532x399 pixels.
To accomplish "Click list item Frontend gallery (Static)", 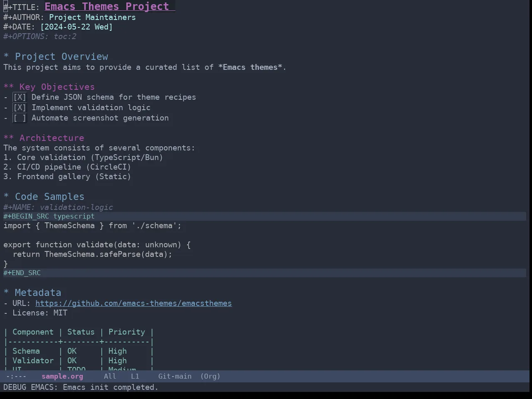I will [67, 177].
